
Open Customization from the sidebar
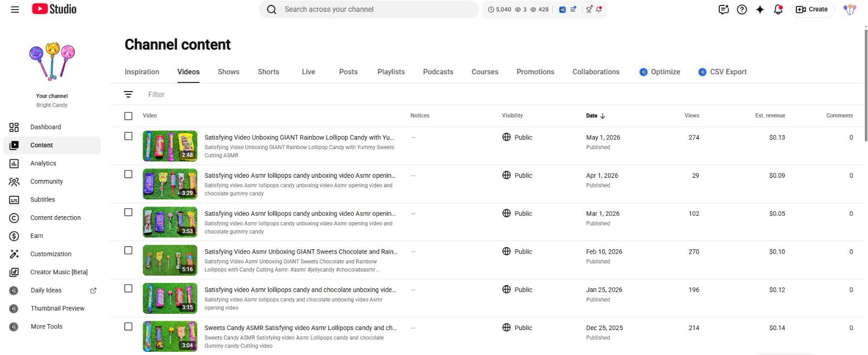tap(52, 254)
